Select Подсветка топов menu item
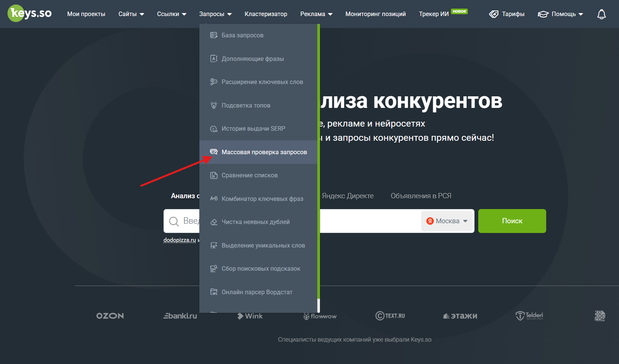Viewport: 619px width, 364px height. 258,105
